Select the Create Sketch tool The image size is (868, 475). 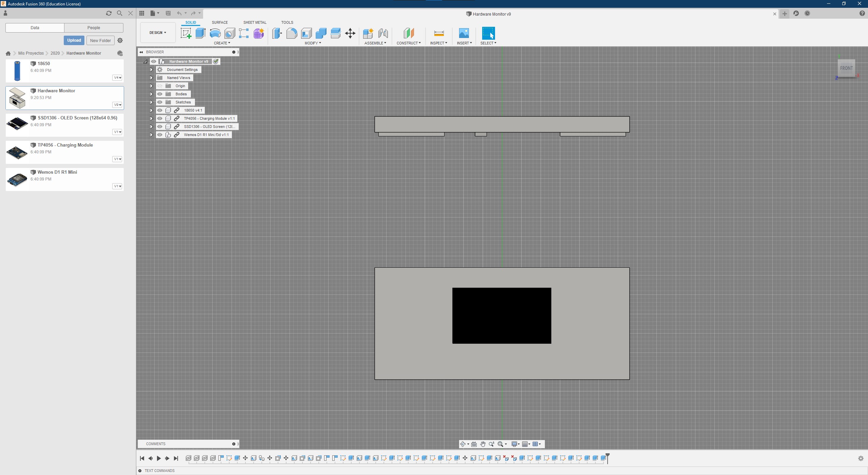coord(186,33)
